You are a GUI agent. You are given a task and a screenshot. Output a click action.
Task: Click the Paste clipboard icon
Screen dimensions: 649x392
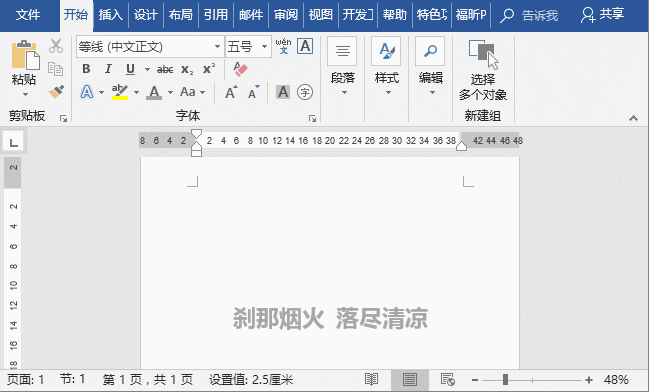tap(25, 55)
